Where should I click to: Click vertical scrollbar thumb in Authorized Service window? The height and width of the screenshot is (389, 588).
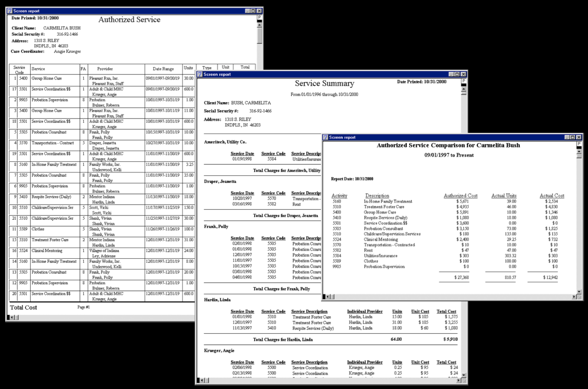point(259,36)
